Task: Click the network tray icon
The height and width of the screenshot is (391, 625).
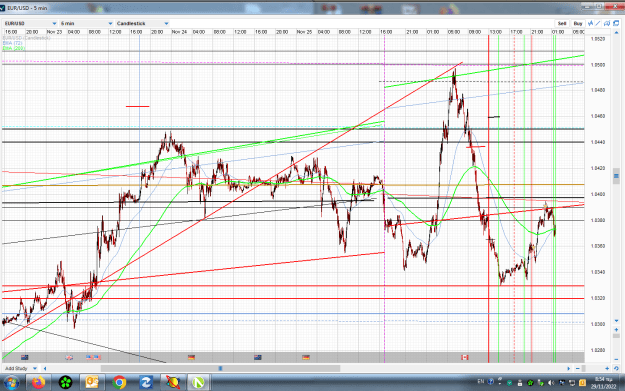Action: coord(571,383)
